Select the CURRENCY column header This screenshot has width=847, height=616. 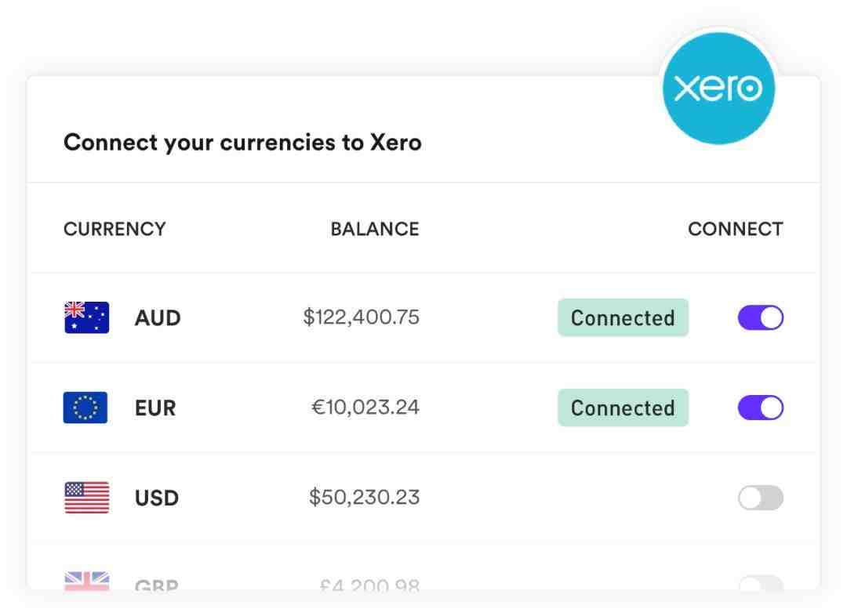coord(115,229)
